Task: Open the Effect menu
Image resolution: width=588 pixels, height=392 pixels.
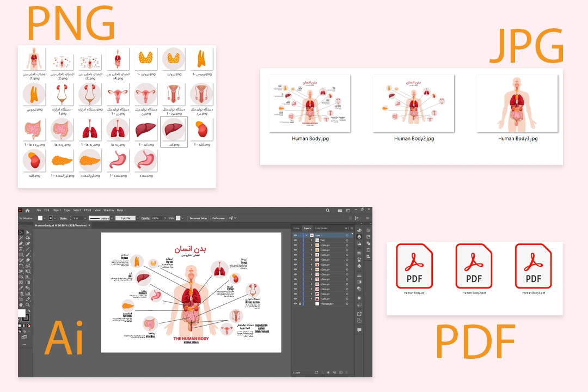Action: pos(88,210)
